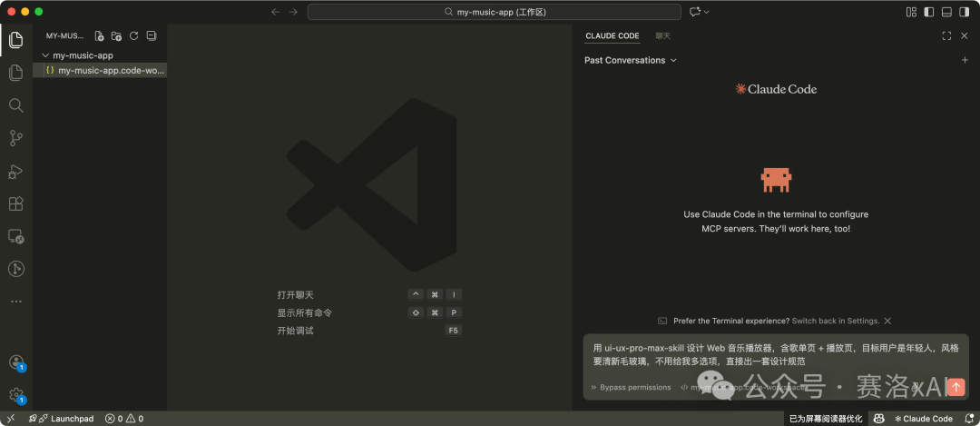Screen dimensions: 980x426
Task: Open the Source Control view
Action: coord(15,138)
